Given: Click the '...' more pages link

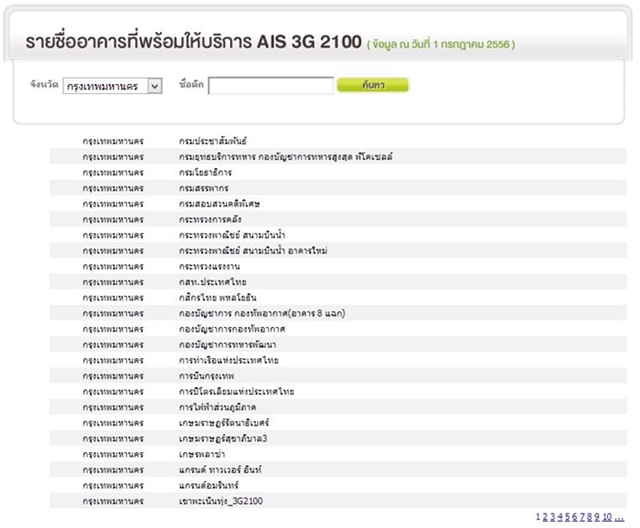Looking at the screenshot, I should pos(619,517).
